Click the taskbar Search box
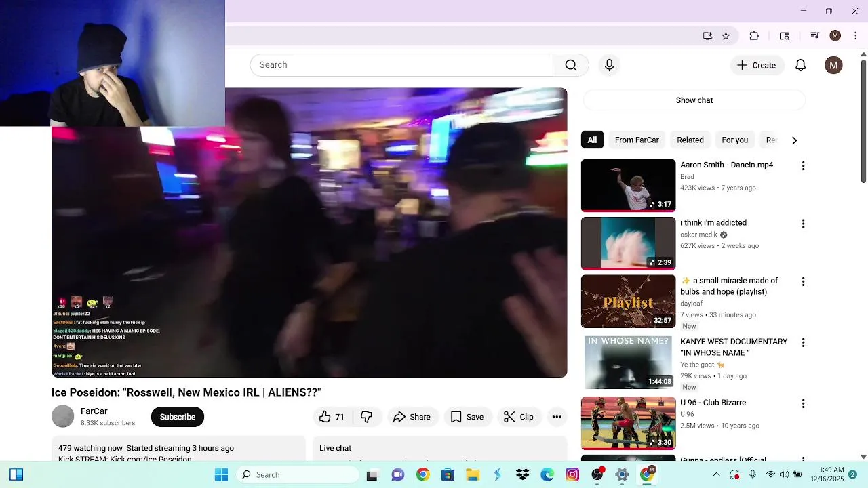 [298, 474]
